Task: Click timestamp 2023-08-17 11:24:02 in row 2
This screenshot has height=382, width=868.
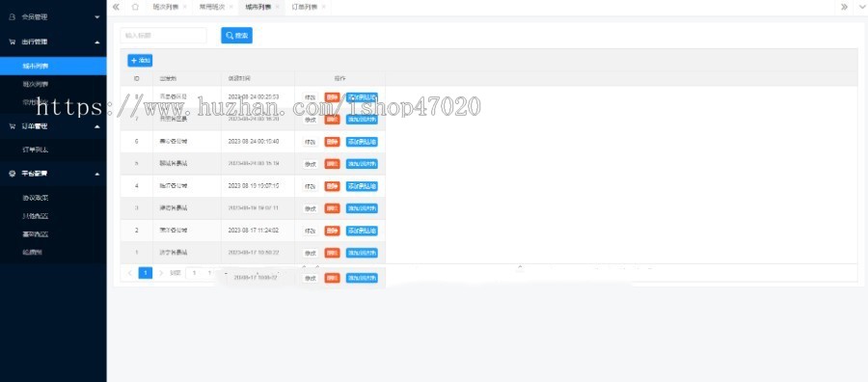Action: click(254, 231)
